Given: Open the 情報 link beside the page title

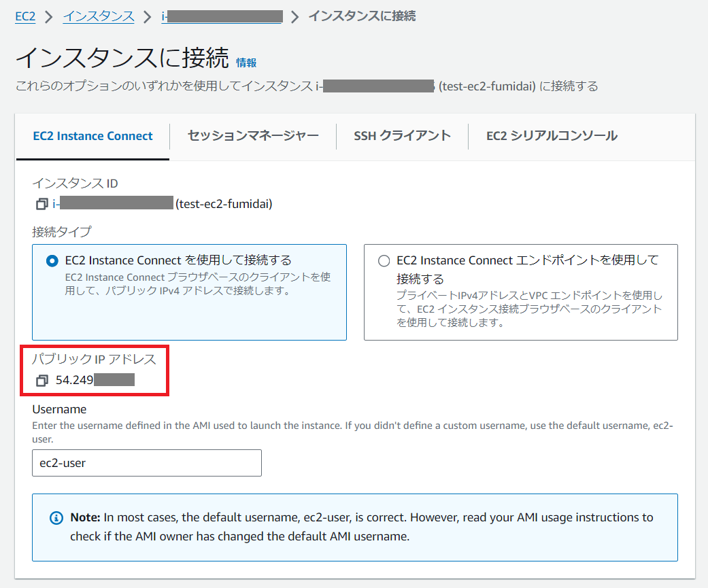Looking at the screenshot, I should pyautogui.click(x=246, y=63).
